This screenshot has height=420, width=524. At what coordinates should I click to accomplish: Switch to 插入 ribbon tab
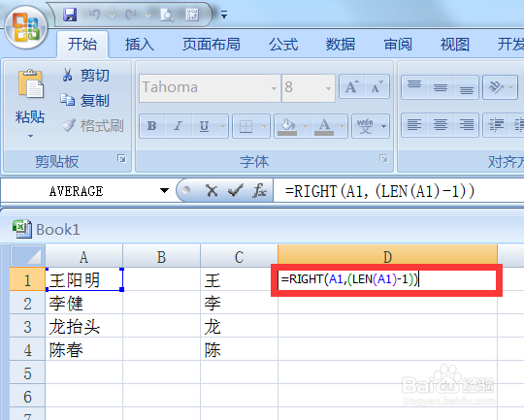[140, 44]
